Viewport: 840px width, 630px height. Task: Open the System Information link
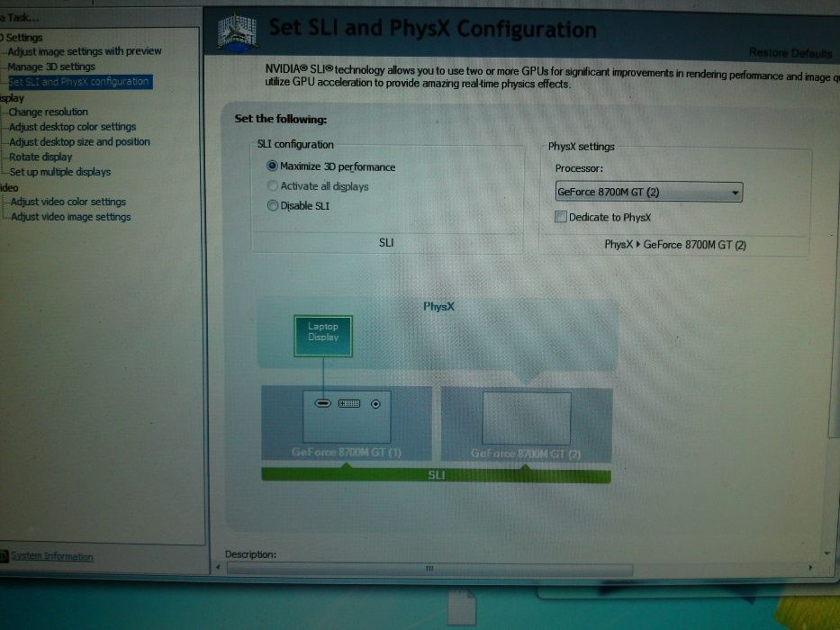tap(52, 556)
